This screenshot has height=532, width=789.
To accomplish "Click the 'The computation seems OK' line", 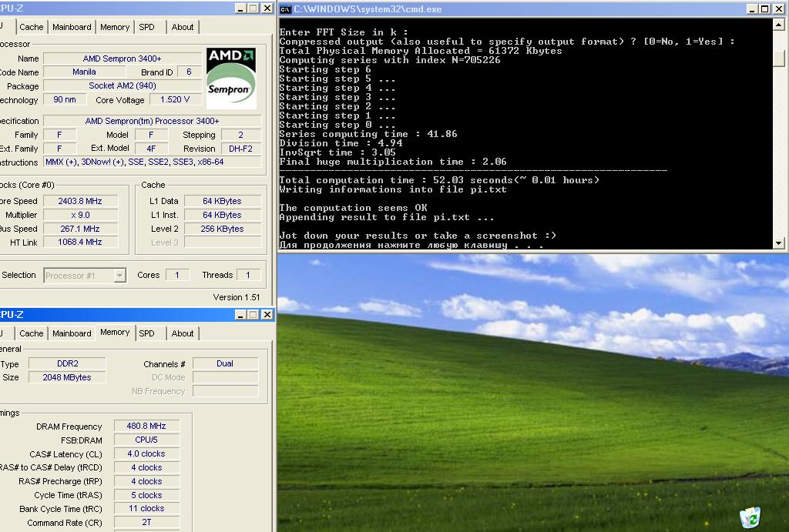I will (x=353, y=208).
